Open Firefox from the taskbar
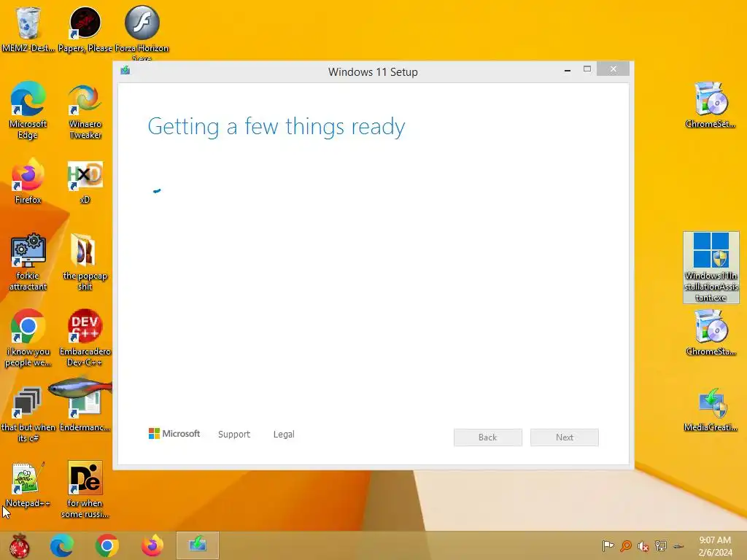The width and height of the screenshot is (747, 560). click(x=152, y=545)
